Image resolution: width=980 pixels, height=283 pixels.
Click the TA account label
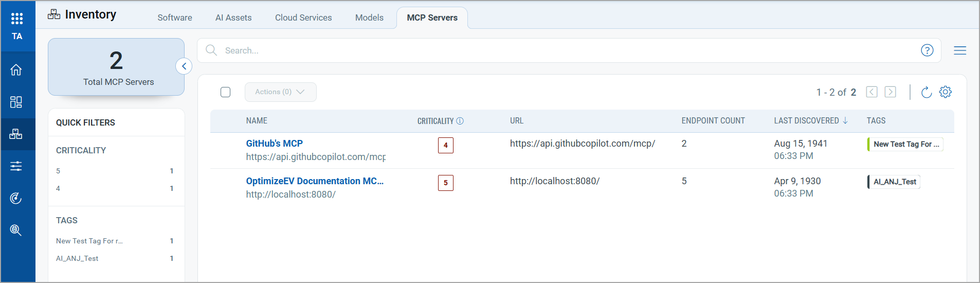tap(17, 36)
